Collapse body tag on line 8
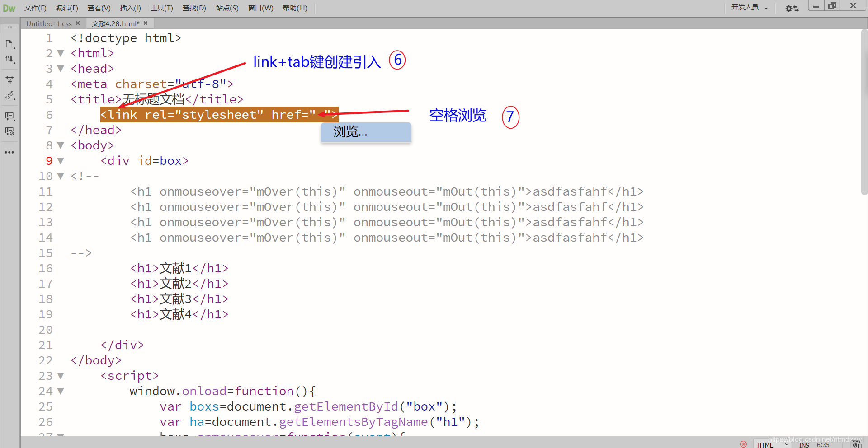Image resolution: width=868 pixels, height=448 pixels. pos(61,145)
